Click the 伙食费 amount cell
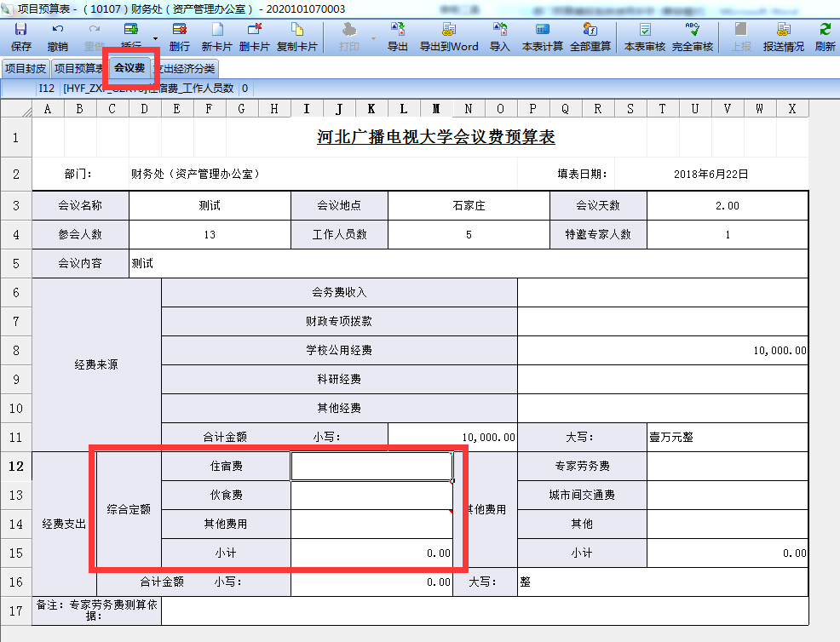 point(371,495)
